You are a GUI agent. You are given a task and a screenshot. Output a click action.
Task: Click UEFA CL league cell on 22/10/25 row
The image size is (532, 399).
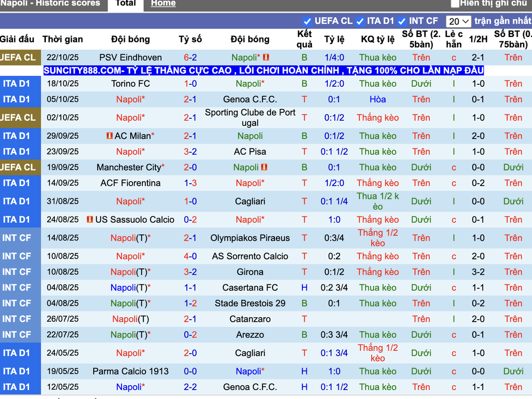click(20, 57)
